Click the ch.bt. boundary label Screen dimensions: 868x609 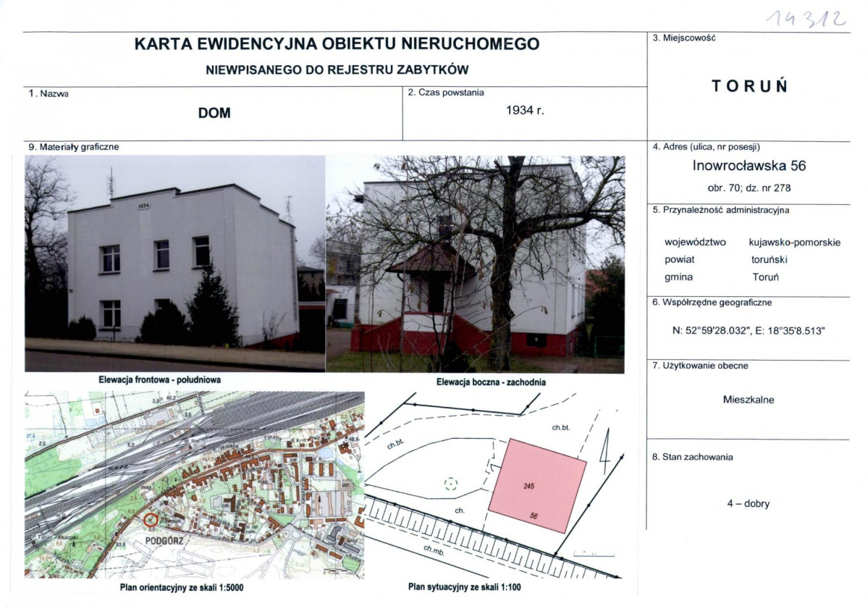[561, 428]
